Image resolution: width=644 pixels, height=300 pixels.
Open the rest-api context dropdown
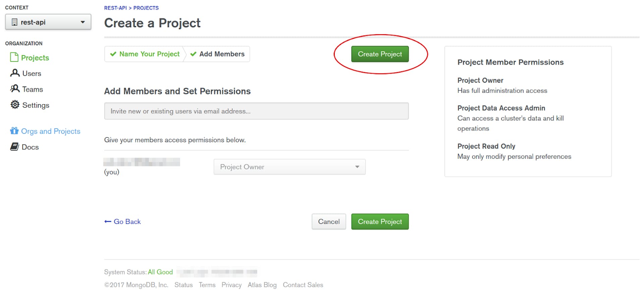(48, 22)
